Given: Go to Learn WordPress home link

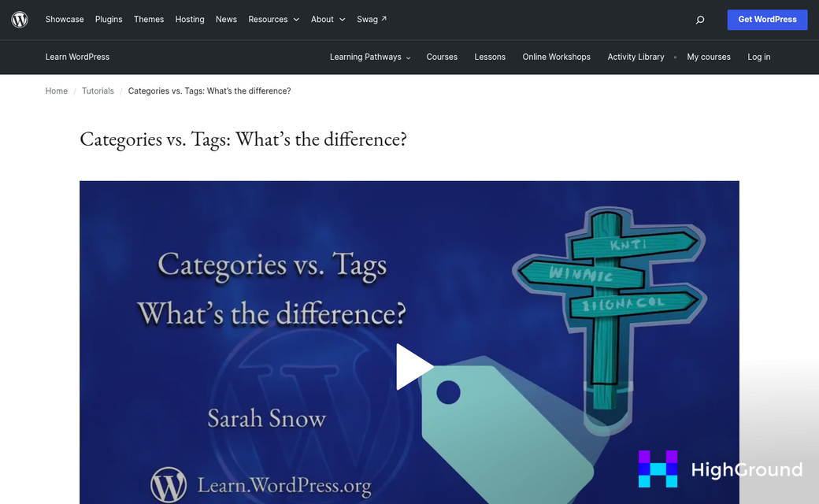Looking at the screenshot, I should [77, 57].
